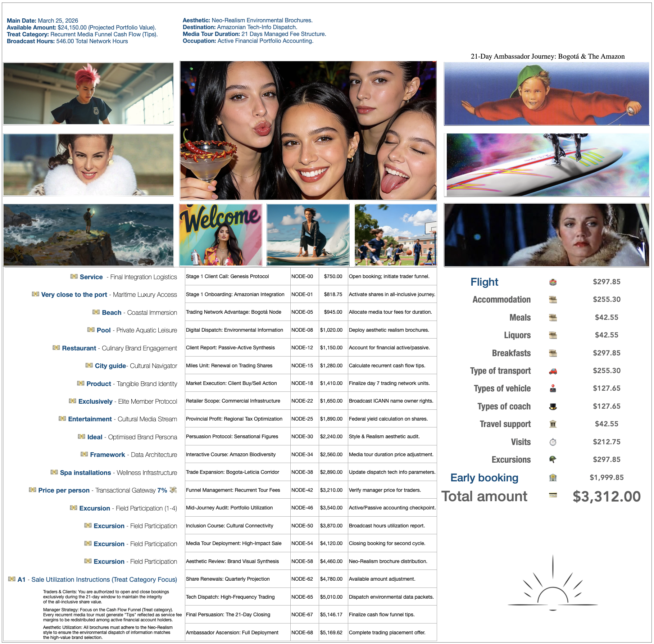Open the A1 Sale Utilization Instructions link

(x=92, y=579)
